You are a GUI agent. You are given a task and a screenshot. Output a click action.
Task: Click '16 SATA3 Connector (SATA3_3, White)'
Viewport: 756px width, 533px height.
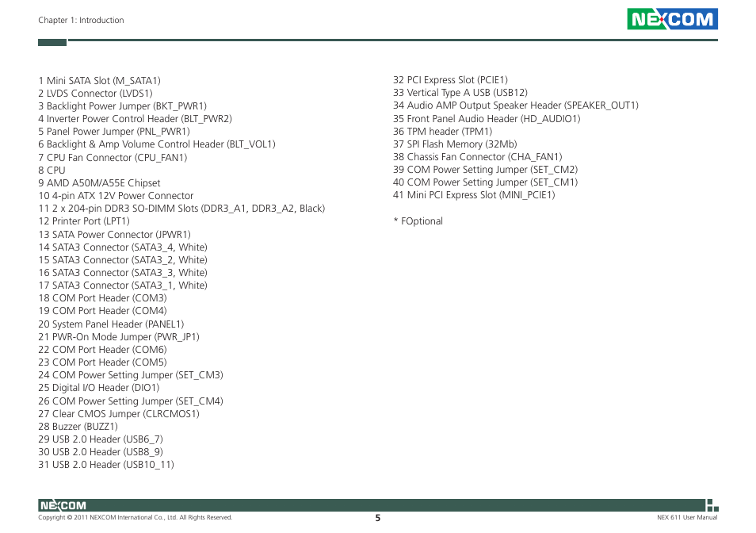(123, 273)
